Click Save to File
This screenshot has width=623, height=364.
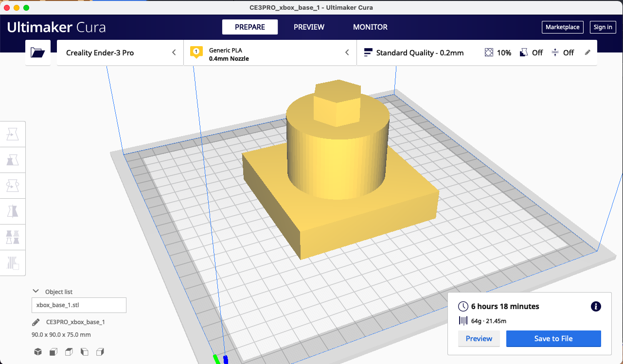[553, 339]
